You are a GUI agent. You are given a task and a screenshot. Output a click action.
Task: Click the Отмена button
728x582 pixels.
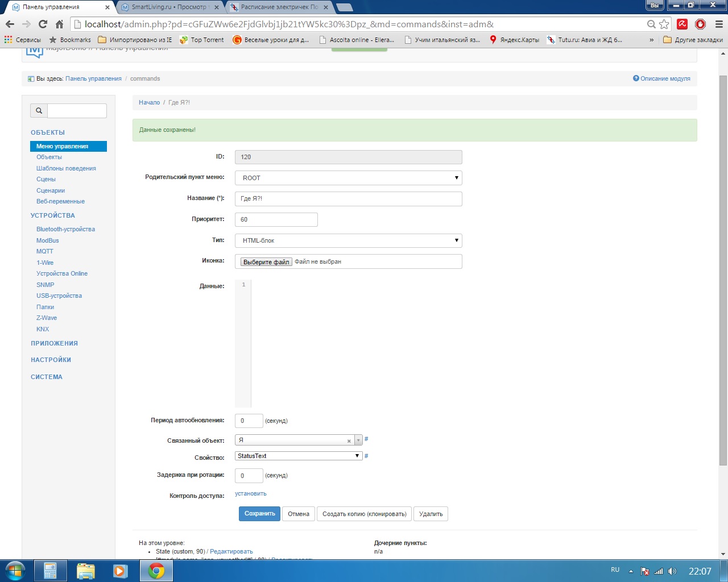(299, 514)
